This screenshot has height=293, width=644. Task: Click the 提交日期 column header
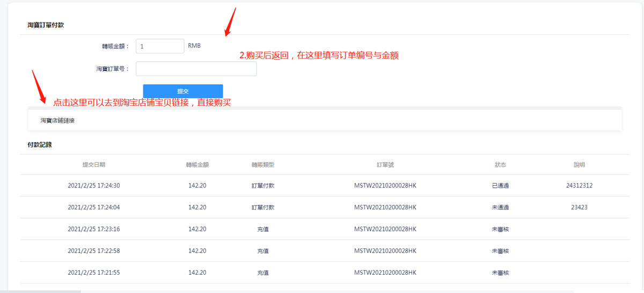click(x=94, y=165)
